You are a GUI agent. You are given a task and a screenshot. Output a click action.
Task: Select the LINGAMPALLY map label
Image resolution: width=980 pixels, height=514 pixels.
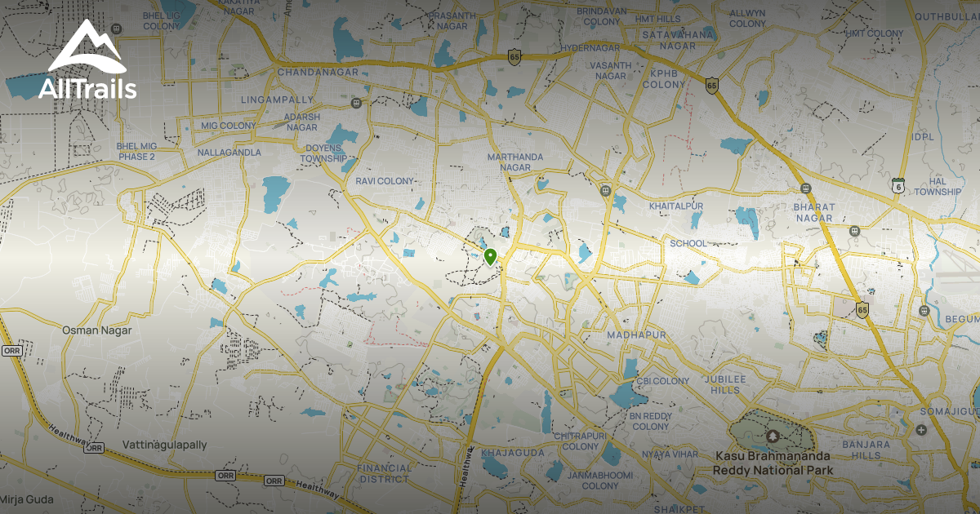coord(278,100)
